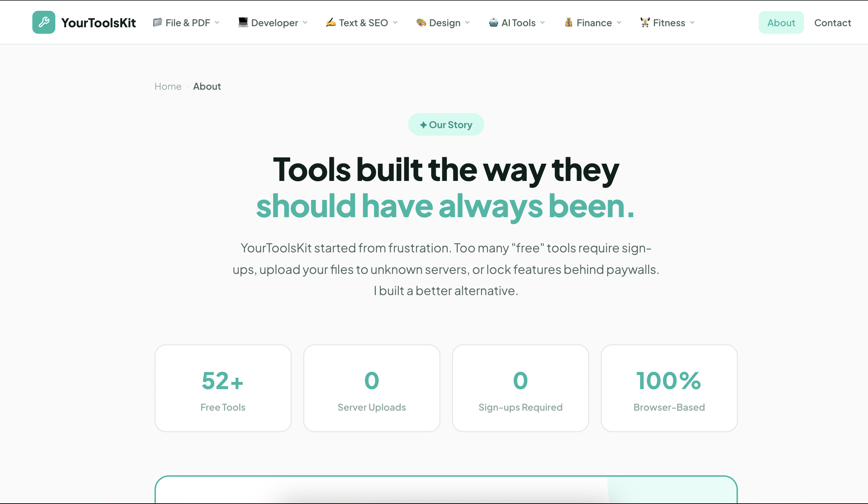This screenshot has height=504, width=868.
Task: Click the wrench logo icon of YourToolsKit
Action: [43, 22]
